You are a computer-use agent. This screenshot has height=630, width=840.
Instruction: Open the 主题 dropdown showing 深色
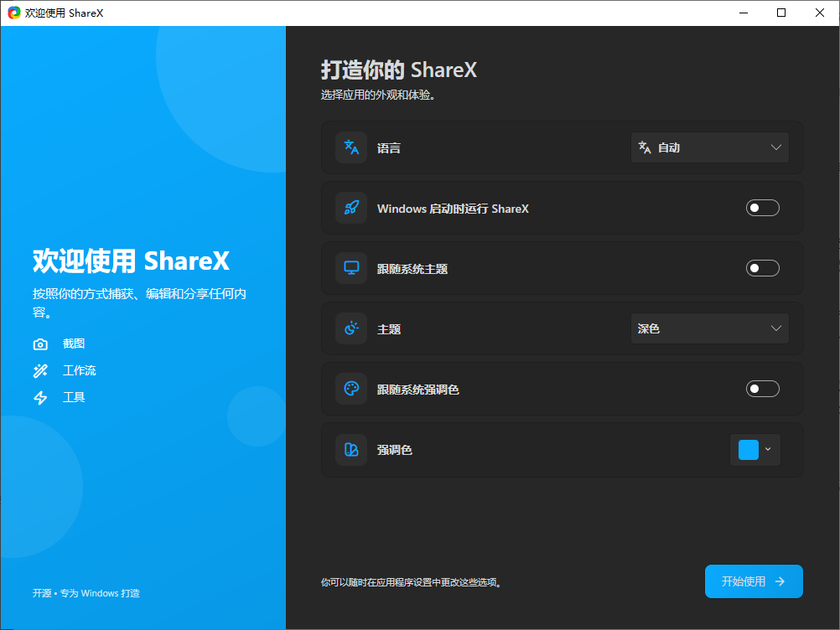click(710, 328)
